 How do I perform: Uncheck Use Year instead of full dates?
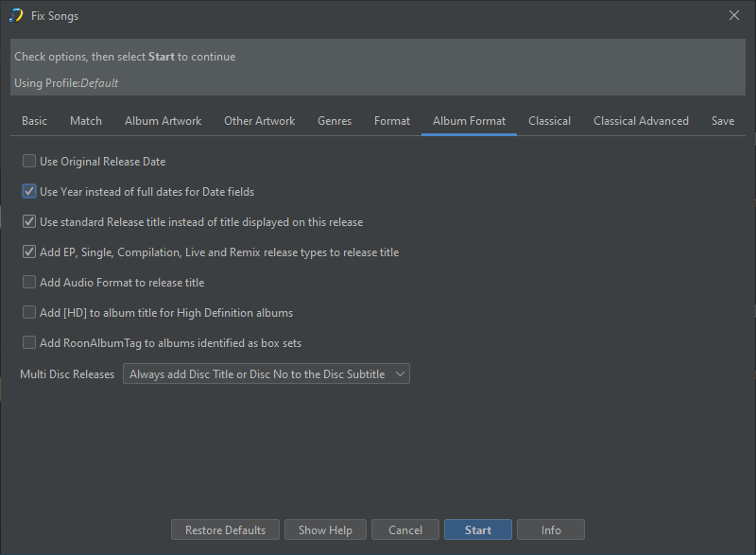pos(29,192)
